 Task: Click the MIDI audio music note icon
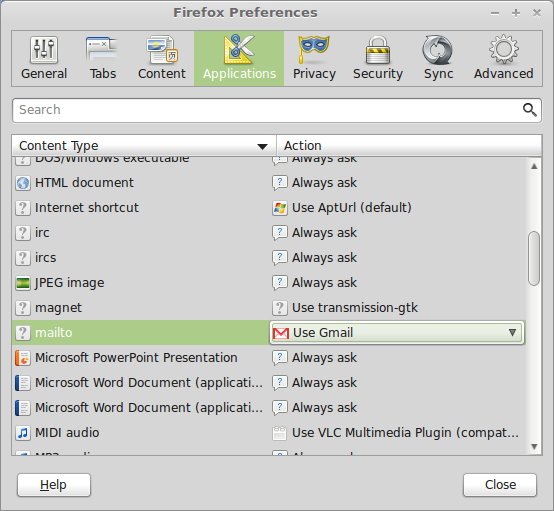23,433
